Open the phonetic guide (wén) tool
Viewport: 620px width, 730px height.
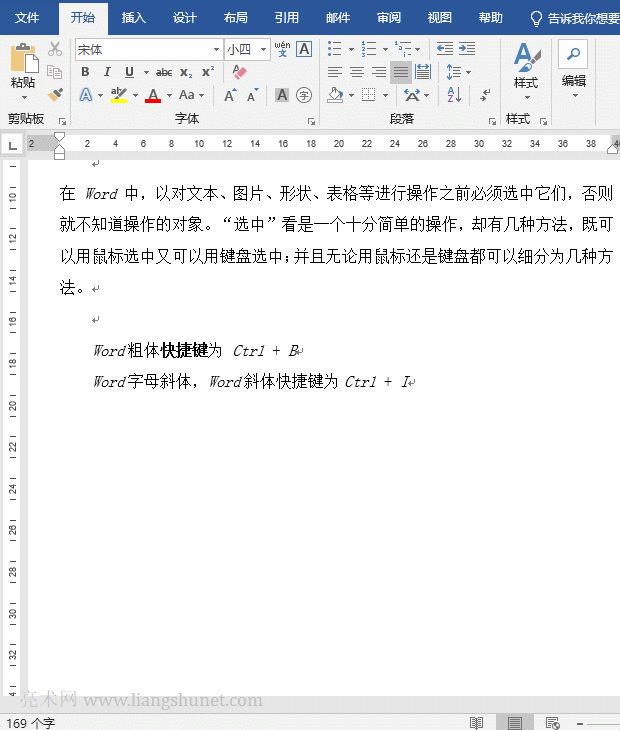282,49
